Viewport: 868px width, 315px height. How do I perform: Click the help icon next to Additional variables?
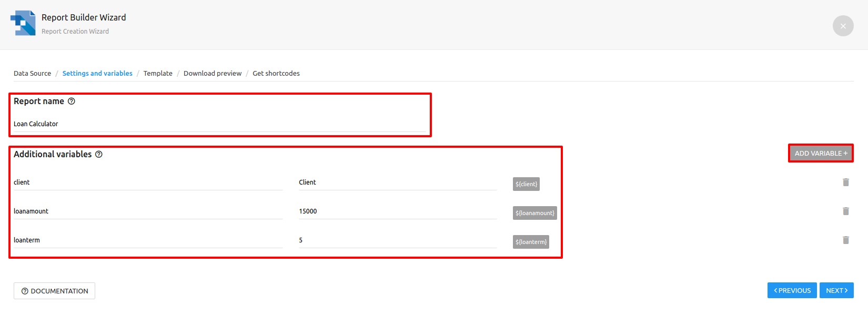[x=99, y=154]
